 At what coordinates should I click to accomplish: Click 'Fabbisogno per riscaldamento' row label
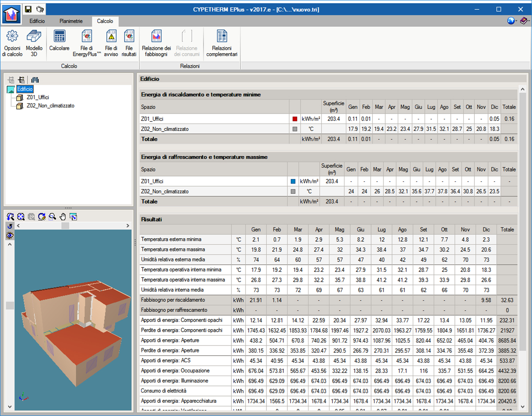click(173, 300)
